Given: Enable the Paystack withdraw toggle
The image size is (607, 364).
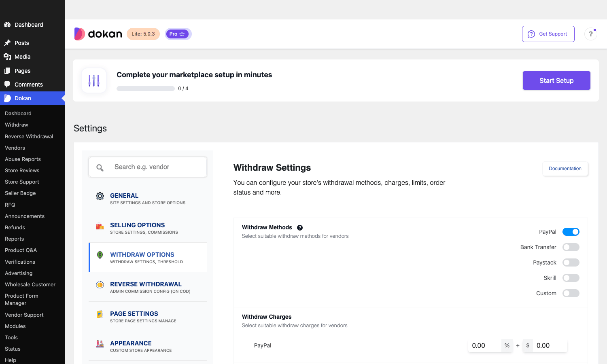Looking at the screenshot, I should pyautogui.click(x=571, y=262).
